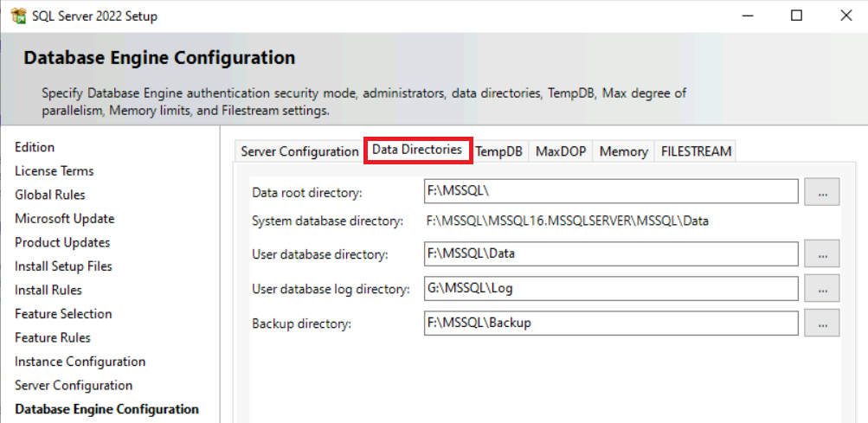This screenshot has height=423, width=868.
Task: Select the Product Updates step
Action: click(62, 242)
